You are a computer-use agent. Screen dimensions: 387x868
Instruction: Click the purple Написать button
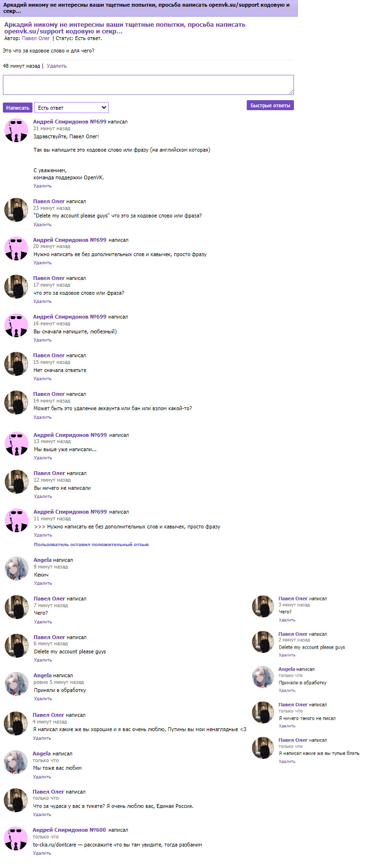point(18,108)
